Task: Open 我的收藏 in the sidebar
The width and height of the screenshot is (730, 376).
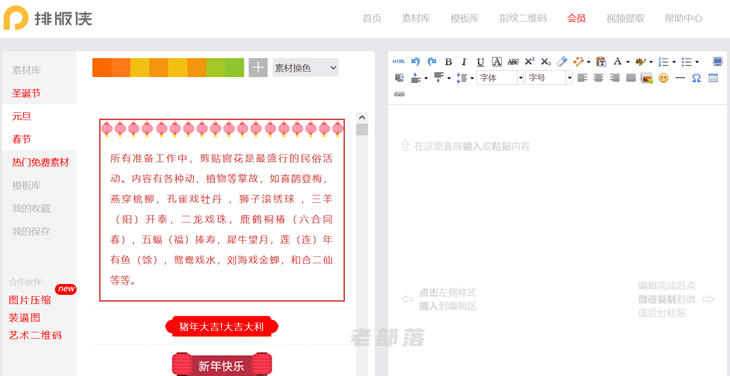Action: pos(31,208)
